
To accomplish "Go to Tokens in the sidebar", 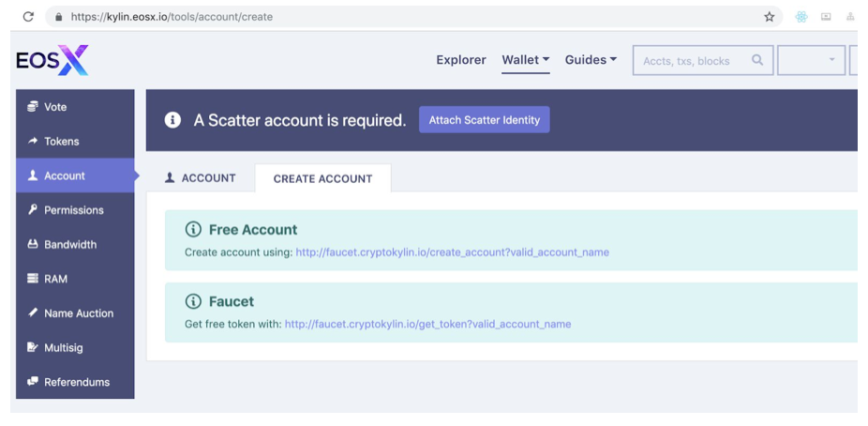I will point(75,142).
